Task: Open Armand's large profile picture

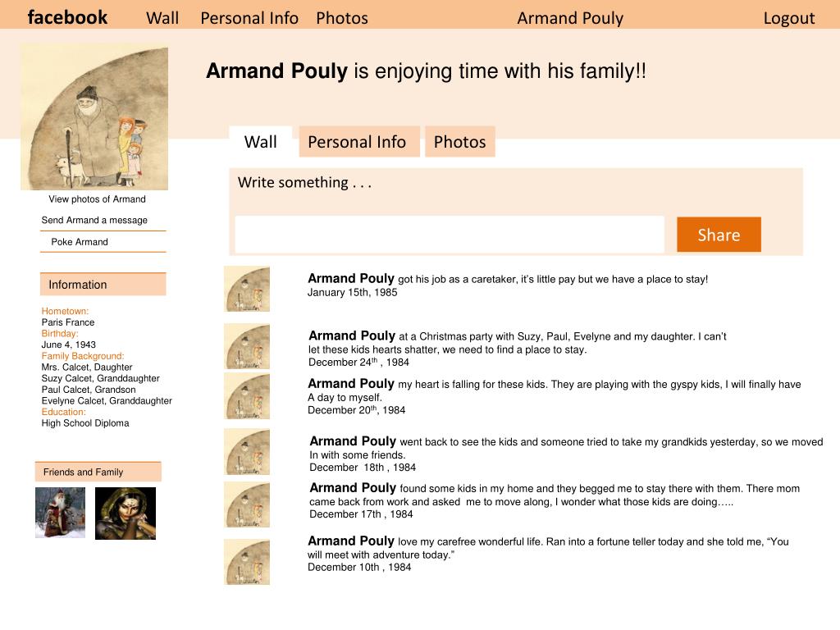Action: click(x=94, y=116)
